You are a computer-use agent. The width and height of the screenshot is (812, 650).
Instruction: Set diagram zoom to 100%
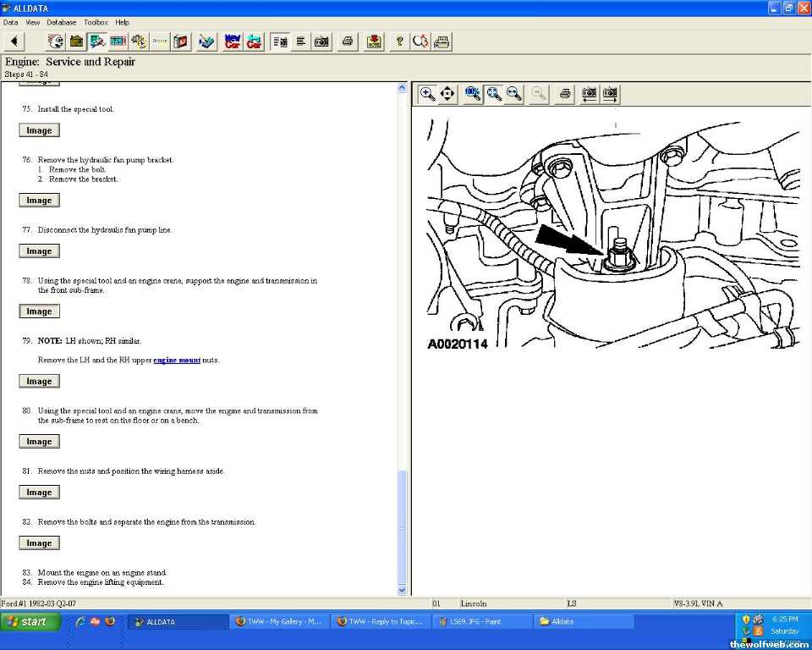[x=473, y=94]
